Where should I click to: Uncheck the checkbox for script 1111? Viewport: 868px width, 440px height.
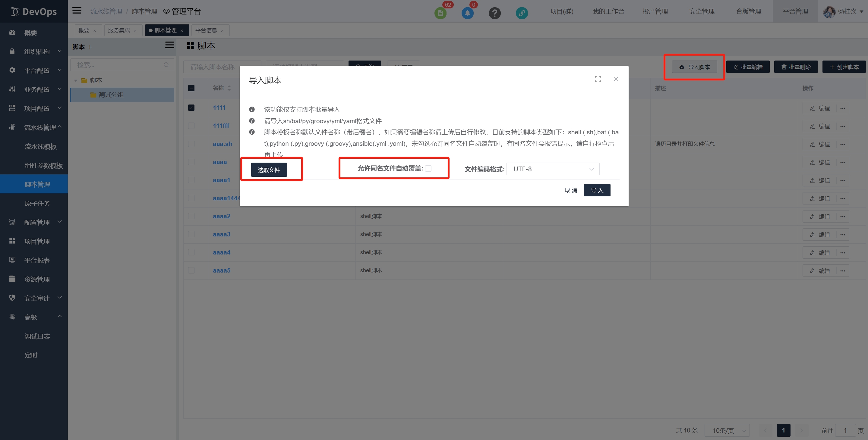(191, 108)
